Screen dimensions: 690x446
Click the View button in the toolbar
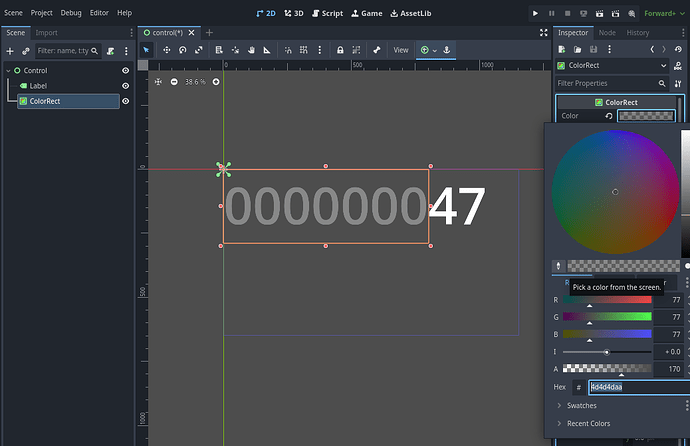pos(401,50)
